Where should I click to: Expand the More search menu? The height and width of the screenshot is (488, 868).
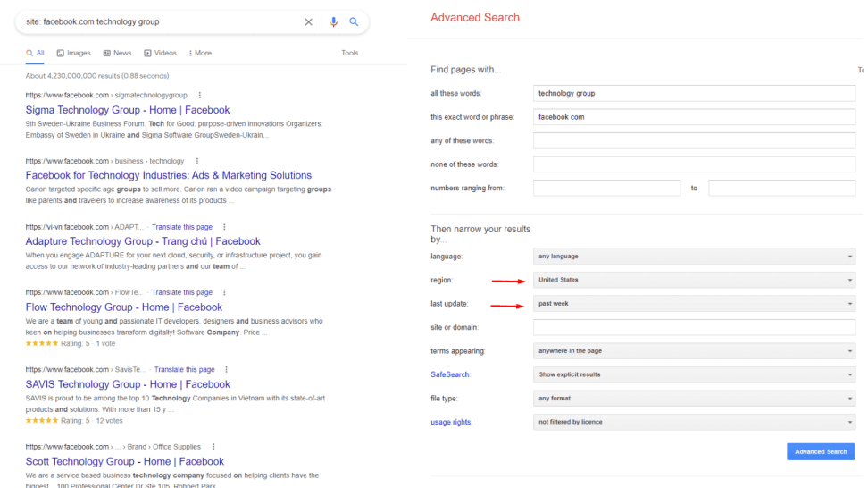pos(200,53)
